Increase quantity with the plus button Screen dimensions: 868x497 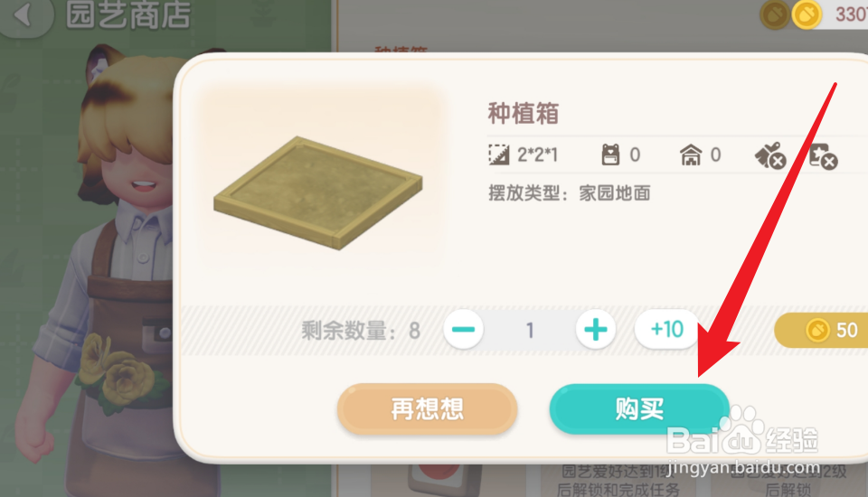pos(596,329)
